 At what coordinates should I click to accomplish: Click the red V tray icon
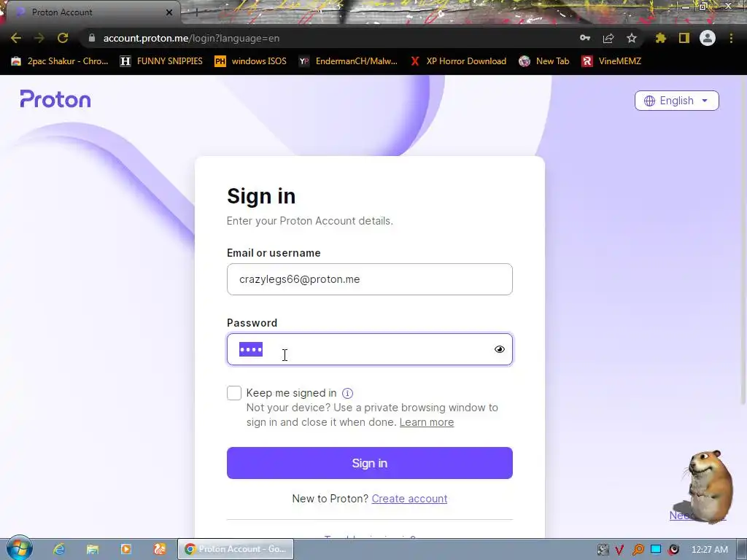[x=619, y=550]
